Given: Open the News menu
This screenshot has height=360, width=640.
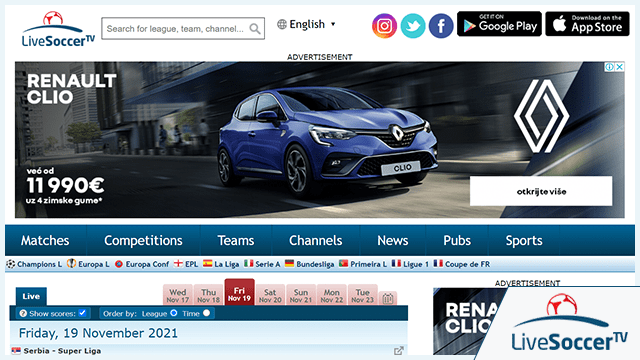Looking at the screenshot, I should pyautogui.click(x=393, y=240).
